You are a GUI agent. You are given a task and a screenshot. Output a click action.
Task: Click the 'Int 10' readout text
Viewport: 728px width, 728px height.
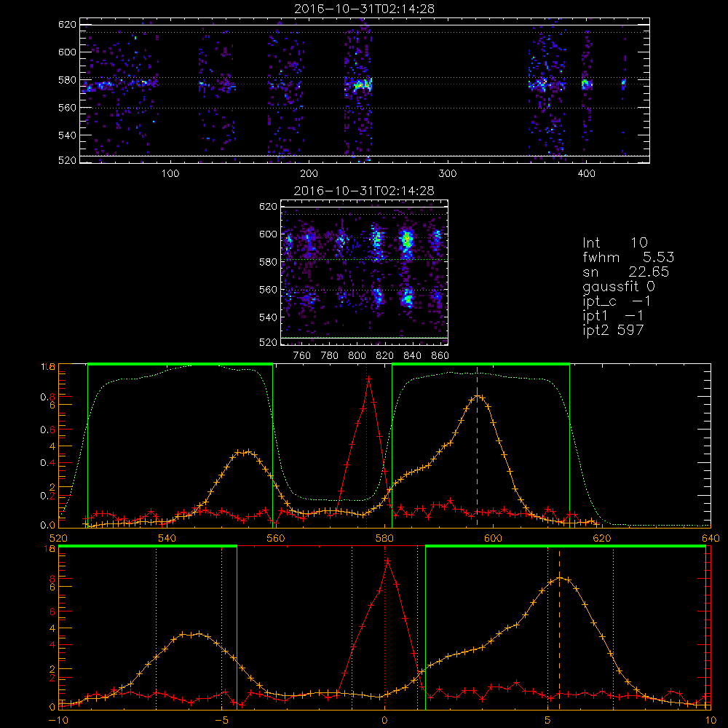tap(614, 242)
